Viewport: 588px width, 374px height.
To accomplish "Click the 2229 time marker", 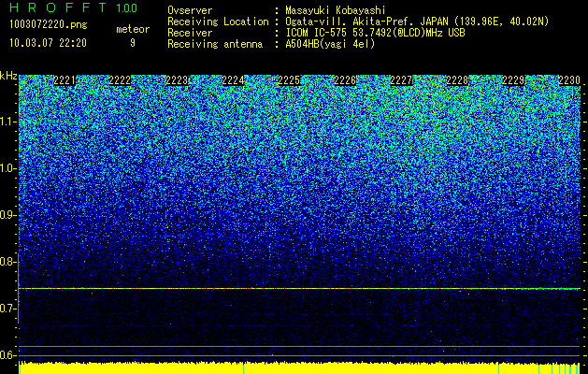I will (x=513, y=80).
